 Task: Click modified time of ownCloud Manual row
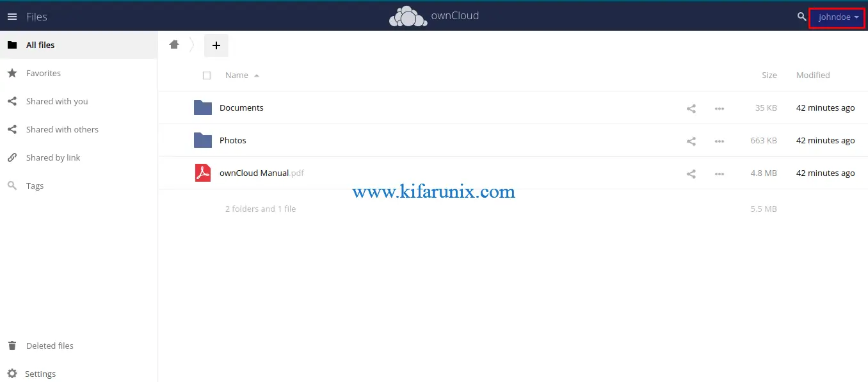826,173
